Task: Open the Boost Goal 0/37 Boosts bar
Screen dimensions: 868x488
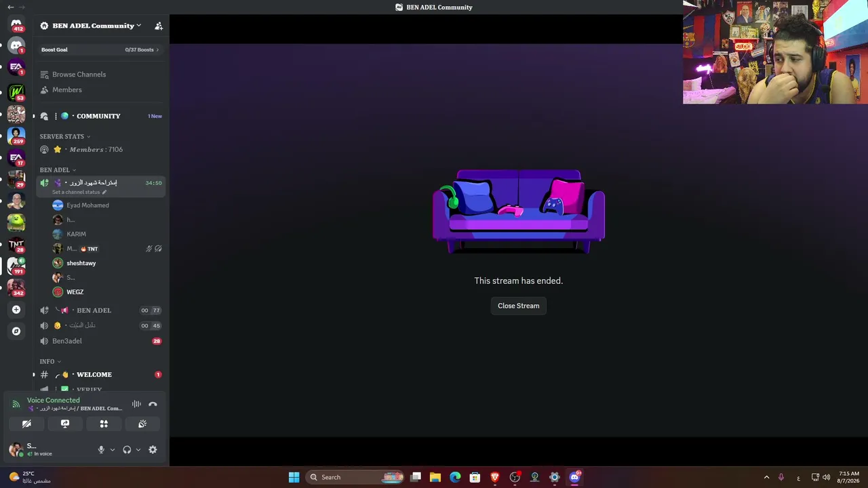Action: [100, 49]
